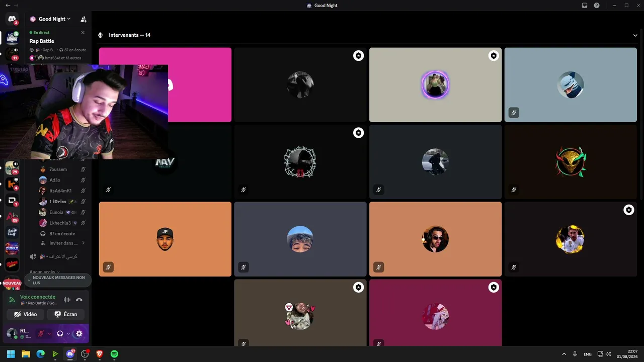
Task: Jump to NOUVEAUX MESSAGES NON LUS
Action: tap(58, 280)
